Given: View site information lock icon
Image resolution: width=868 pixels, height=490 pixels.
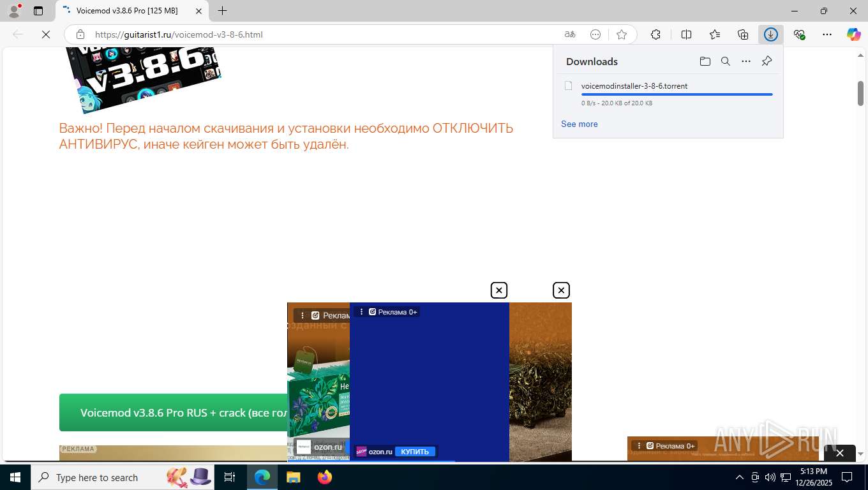Looking at the screenshot, I should click(x=80, y=34).
